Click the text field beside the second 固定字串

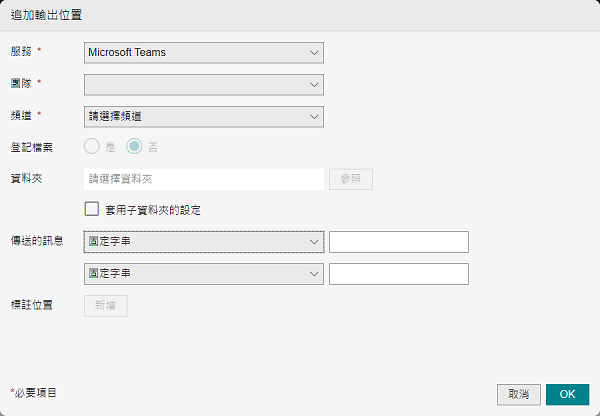point(399,274)
